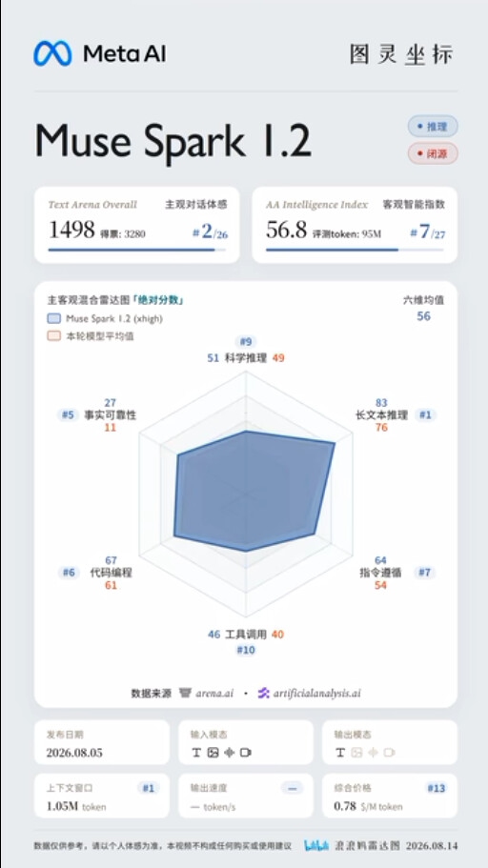Click the #13 badge on 综合价格 card
This screenshot has width=488, height=868.
[x=436, y=788]
